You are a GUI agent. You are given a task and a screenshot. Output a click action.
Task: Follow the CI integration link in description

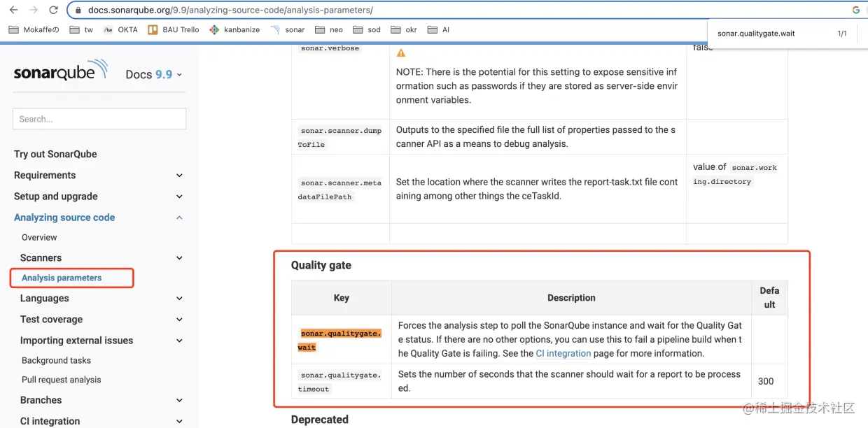pyautogui.click(x=563, y=353)
